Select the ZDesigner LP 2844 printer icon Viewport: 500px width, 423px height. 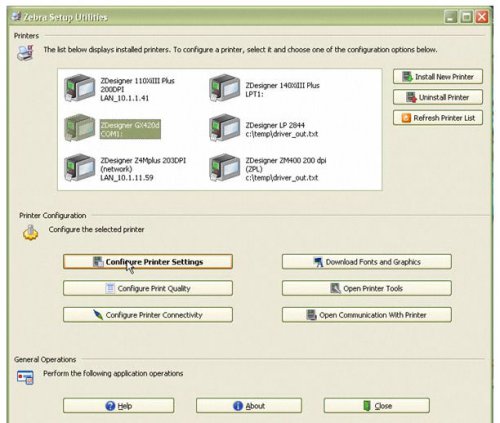click(225, 128)
